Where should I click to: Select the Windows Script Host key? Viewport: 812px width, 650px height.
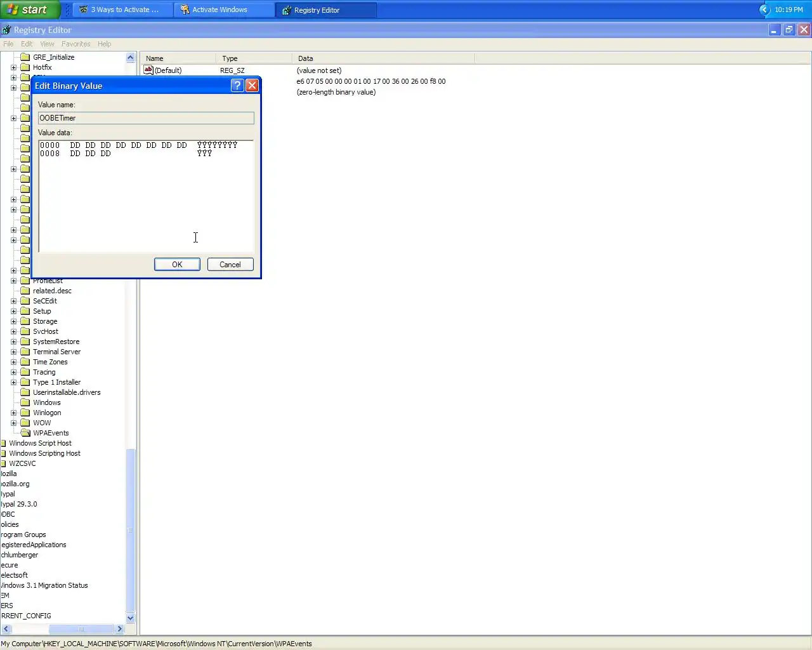coord(40,443)
